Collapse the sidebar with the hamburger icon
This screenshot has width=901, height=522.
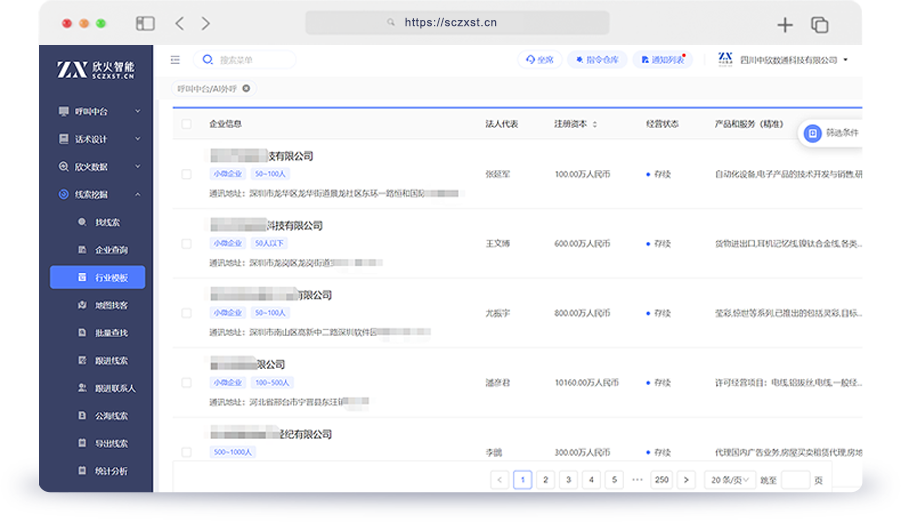point(175,60)
